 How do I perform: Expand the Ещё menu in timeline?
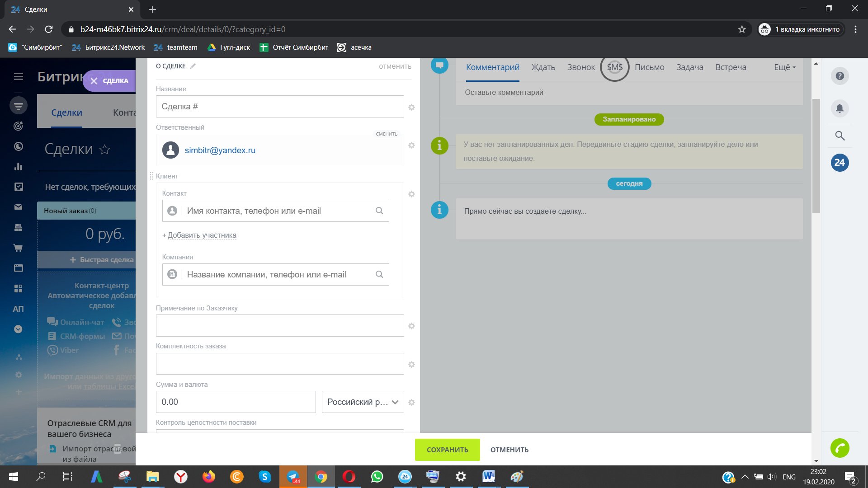[x=784, y=67]
